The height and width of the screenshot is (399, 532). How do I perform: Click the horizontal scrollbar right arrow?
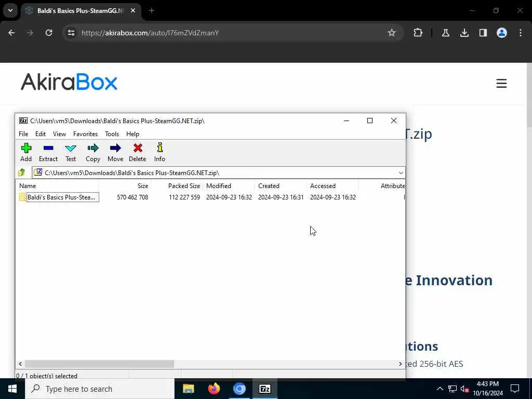pos(401,364)
